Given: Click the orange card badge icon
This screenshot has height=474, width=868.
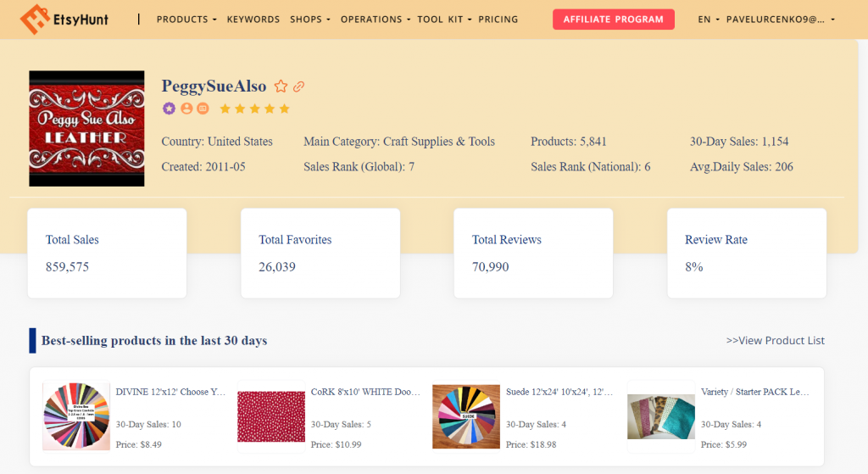Looking at the screenshot, I should tap(203, 109).
